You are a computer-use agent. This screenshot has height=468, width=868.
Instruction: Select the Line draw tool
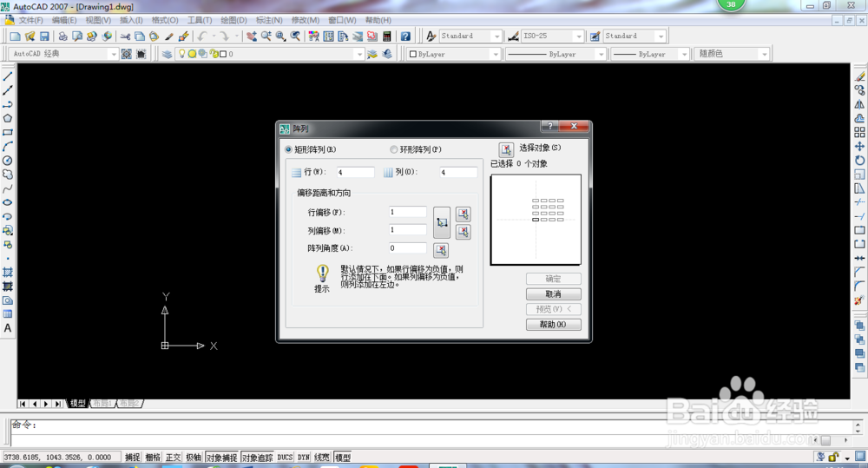tap(8, 76)
